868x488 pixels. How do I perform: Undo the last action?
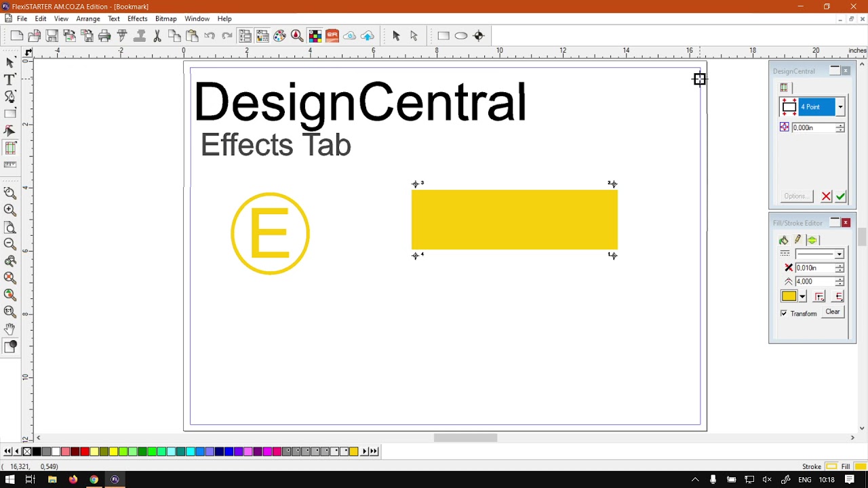(210, 36)
